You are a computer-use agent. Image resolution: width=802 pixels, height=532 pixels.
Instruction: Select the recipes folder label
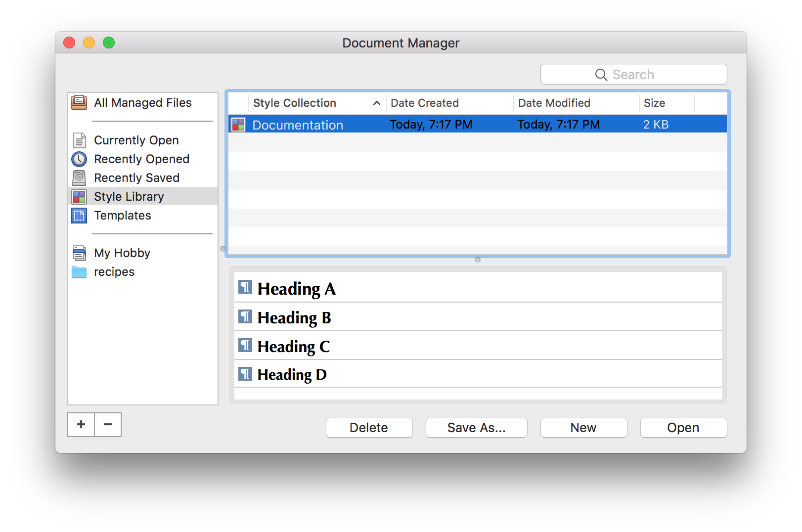114,272
